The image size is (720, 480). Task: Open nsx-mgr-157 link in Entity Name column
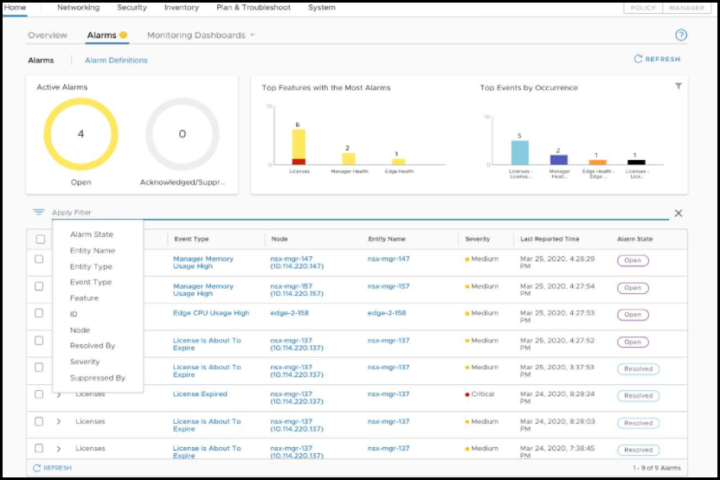point(388,286)
